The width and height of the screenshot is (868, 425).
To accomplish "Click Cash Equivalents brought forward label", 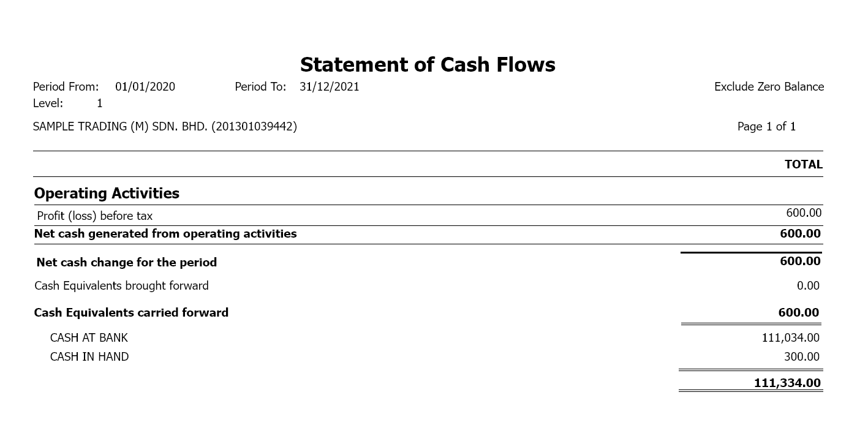I will point(121,286).
